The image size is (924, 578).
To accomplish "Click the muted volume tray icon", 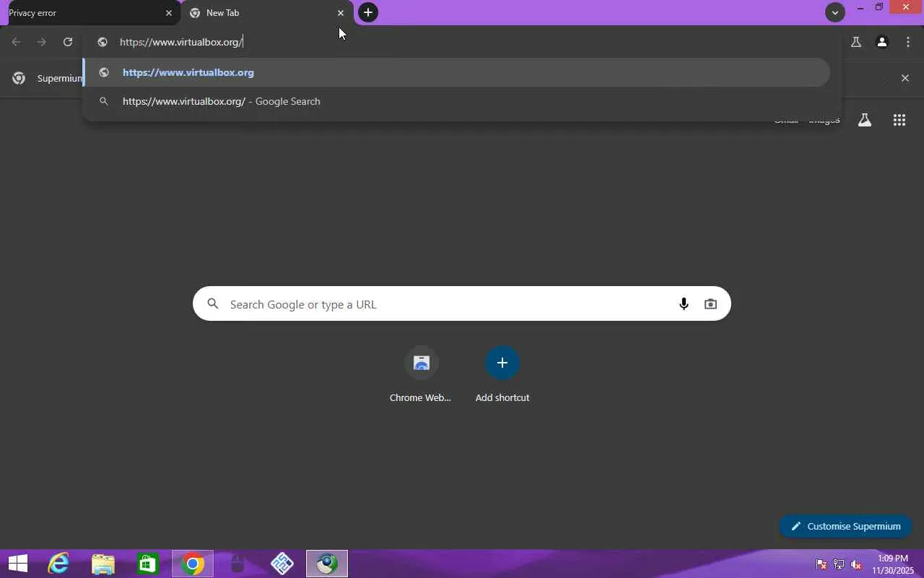I will tap(856, 564).
